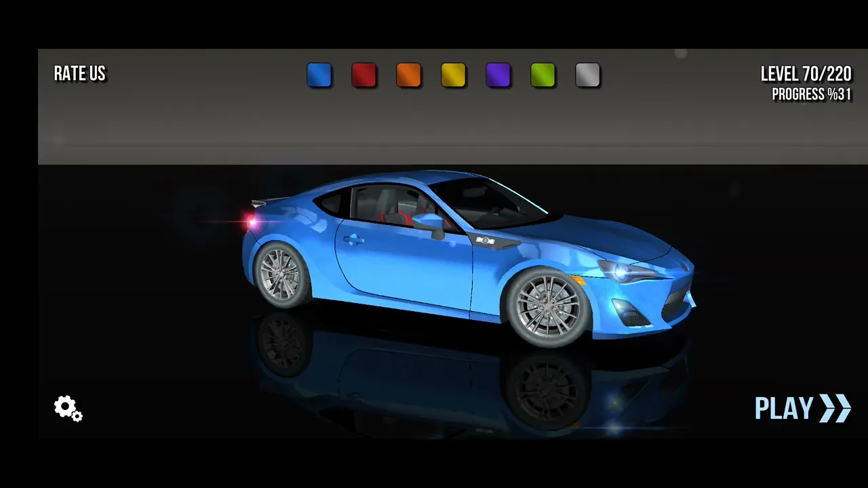Select the orange car color swatch
The image size is (868, 488).
point(409,75)
